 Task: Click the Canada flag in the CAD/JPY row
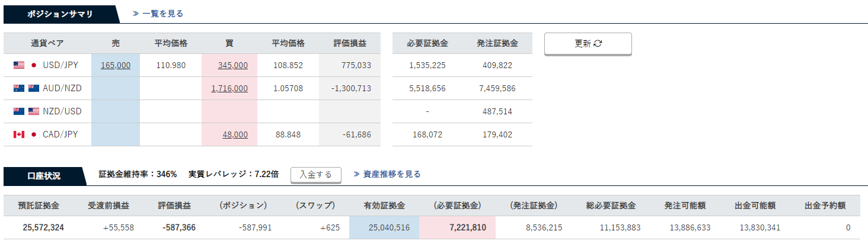[x=18, y=134]
